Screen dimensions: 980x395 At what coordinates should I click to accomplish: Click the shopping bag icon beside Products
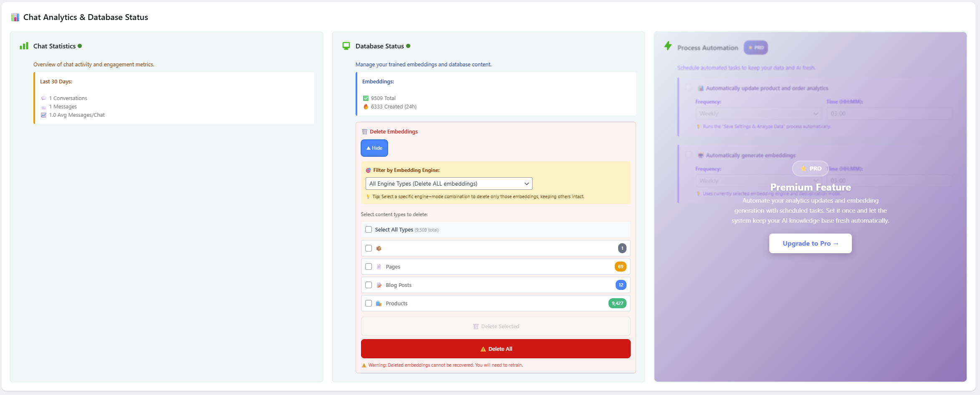tap(379, 304)
